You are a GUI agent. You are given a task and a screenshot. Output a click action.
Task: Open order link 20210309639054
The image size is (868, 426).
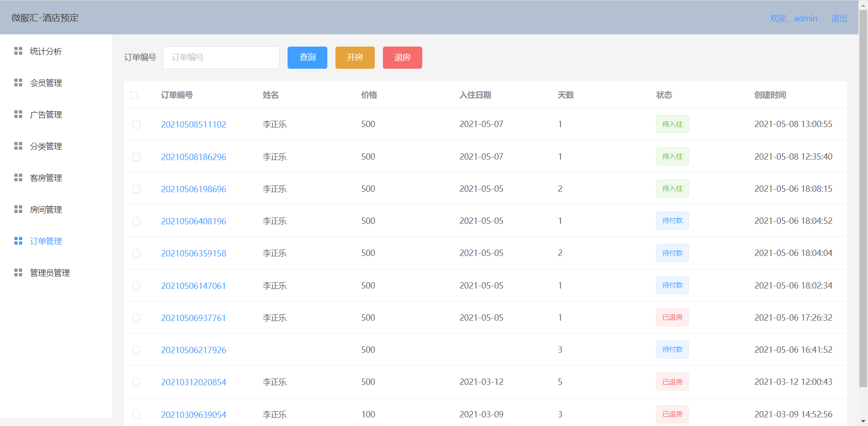(x=193, y=415)
